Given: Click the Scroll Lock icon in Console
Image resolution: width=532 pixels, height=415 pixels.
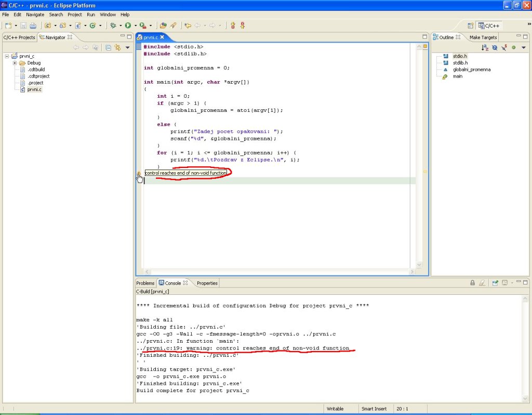Looking at the screenshot, I should tap(472, 283).
